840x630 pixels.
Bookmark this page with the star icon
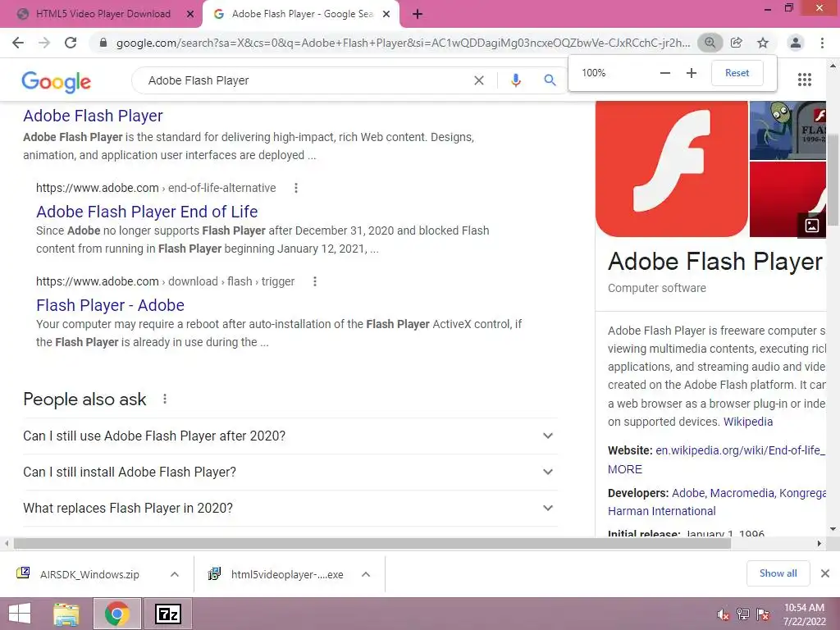coord(763,43)
